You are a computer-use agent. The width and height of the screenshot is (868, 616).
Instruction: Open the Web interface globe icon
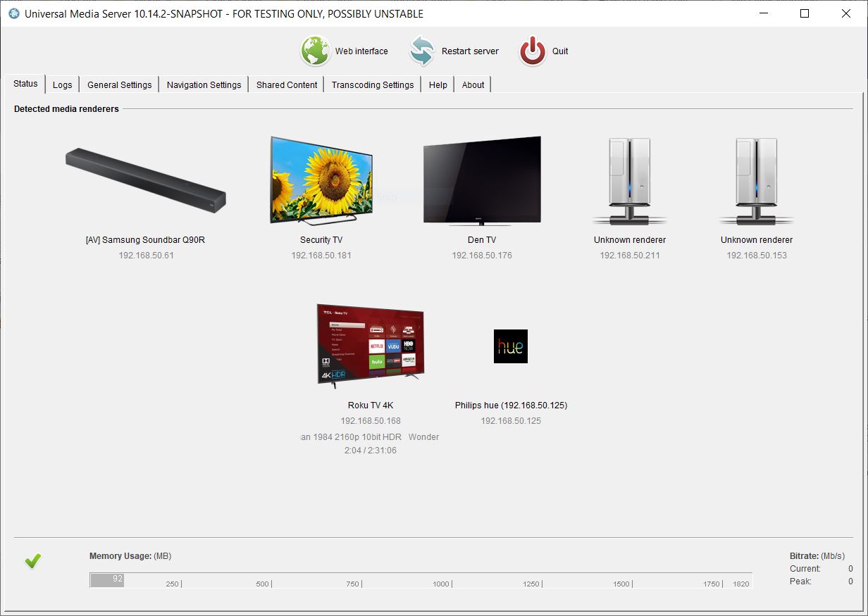pos(316,51)
